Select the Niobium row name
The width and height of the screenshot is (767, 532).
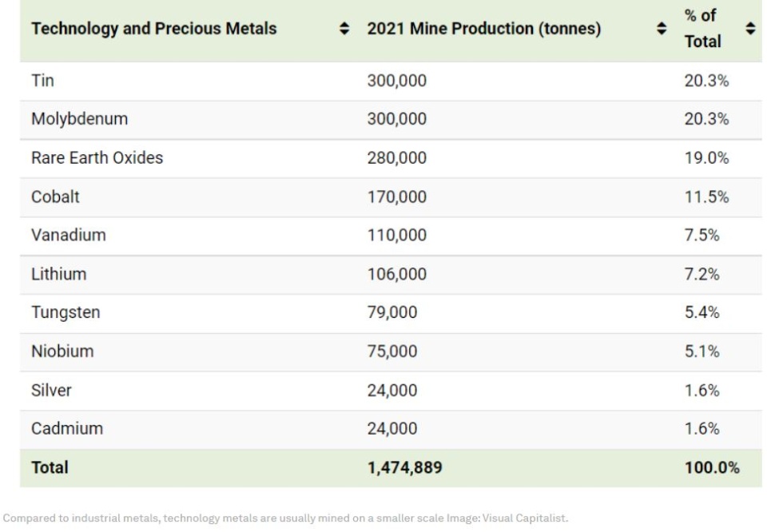(62, 351)
